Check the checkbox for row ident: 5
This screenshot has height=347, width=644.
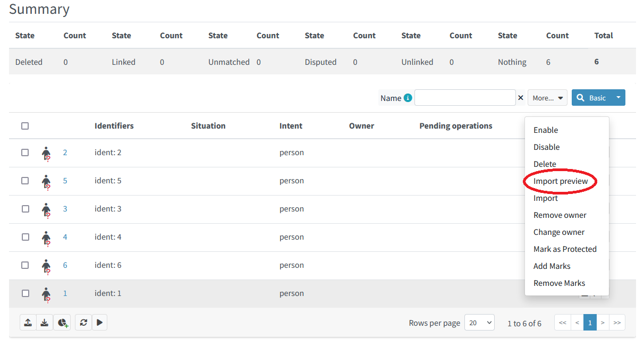tap(25, 181)
